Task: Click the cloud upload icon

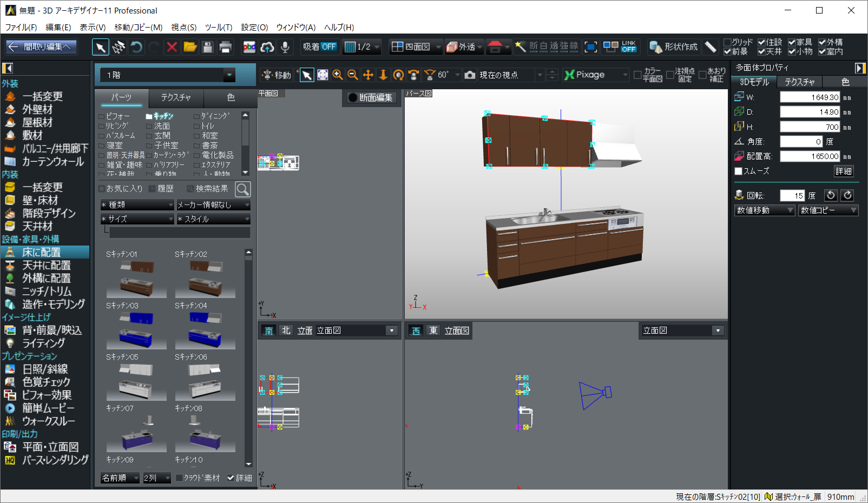Action: (267, 47)
